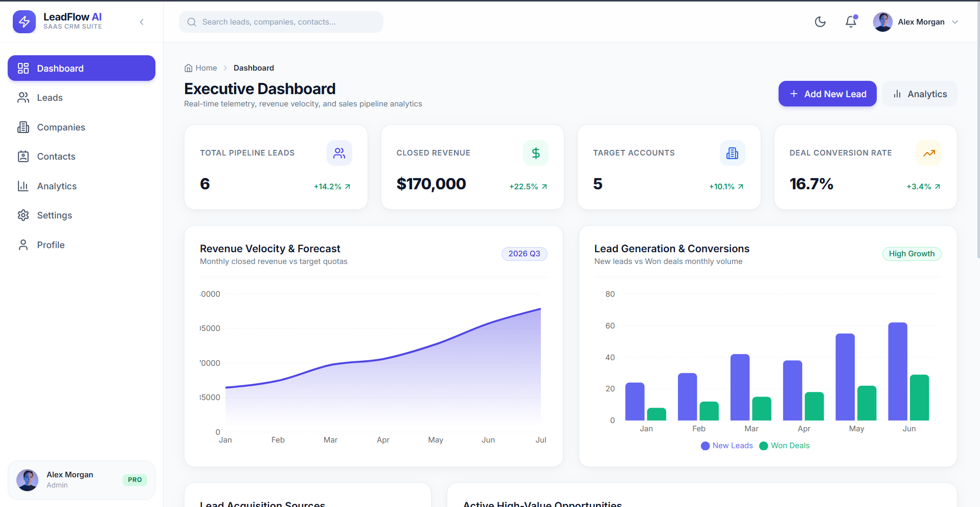This screenshot has width=980, height=507.
Task: Open Settings in the sidebar
Action: click(81, 215)
